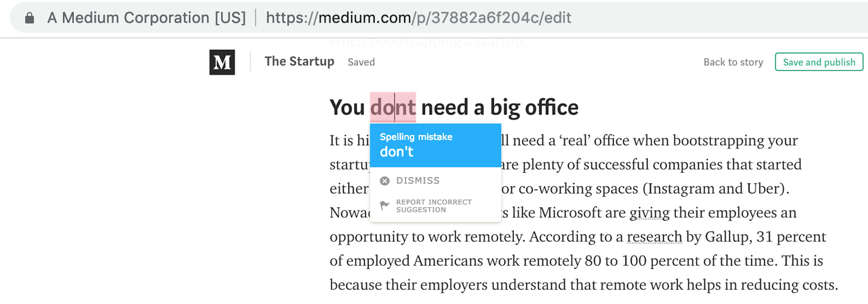Focus the medium.com URL address field
The width and height of the screenshot is (868, 304).
pos(418,18)
